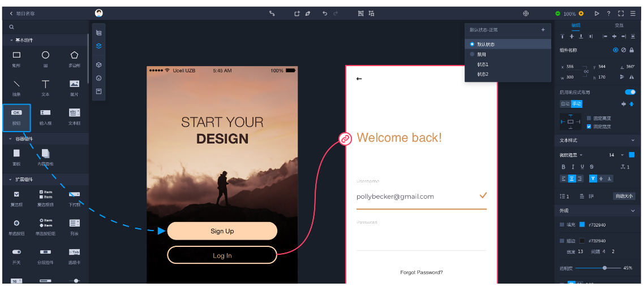Image resolution: width=644 pixels, height=287 pixels.
Task: Collapse the 外观 section
Action: [x=633, y=211]
